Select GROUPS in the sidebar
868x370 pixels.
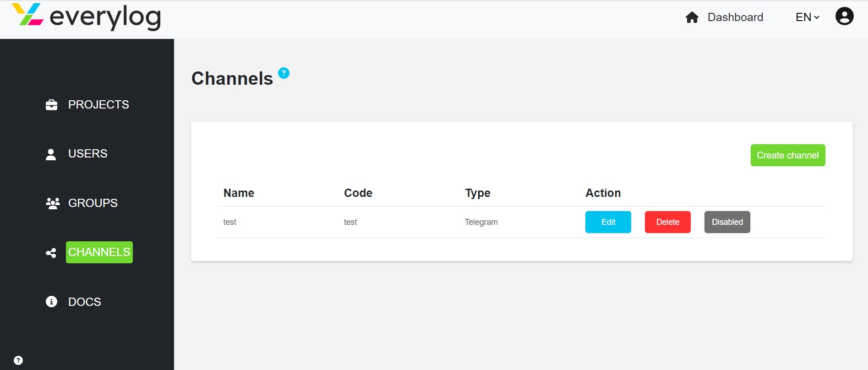point(93,203)
